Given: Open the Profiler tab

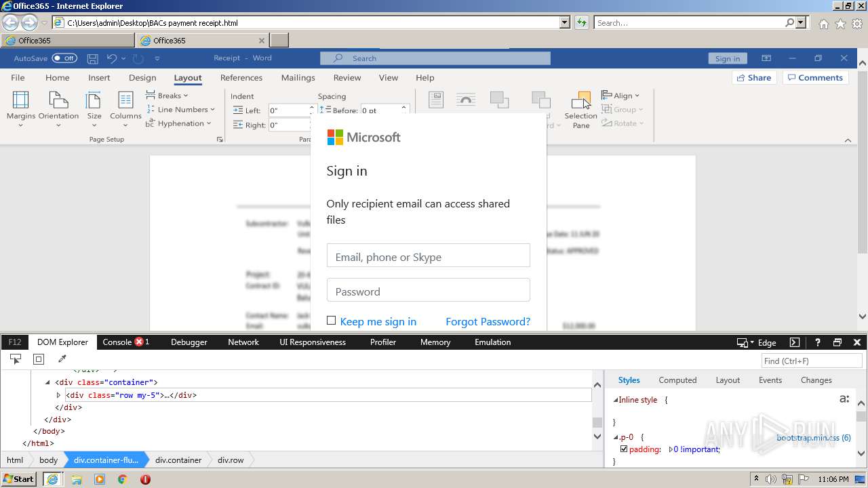Looking at the screenshot, I should [x=383, y=342].
